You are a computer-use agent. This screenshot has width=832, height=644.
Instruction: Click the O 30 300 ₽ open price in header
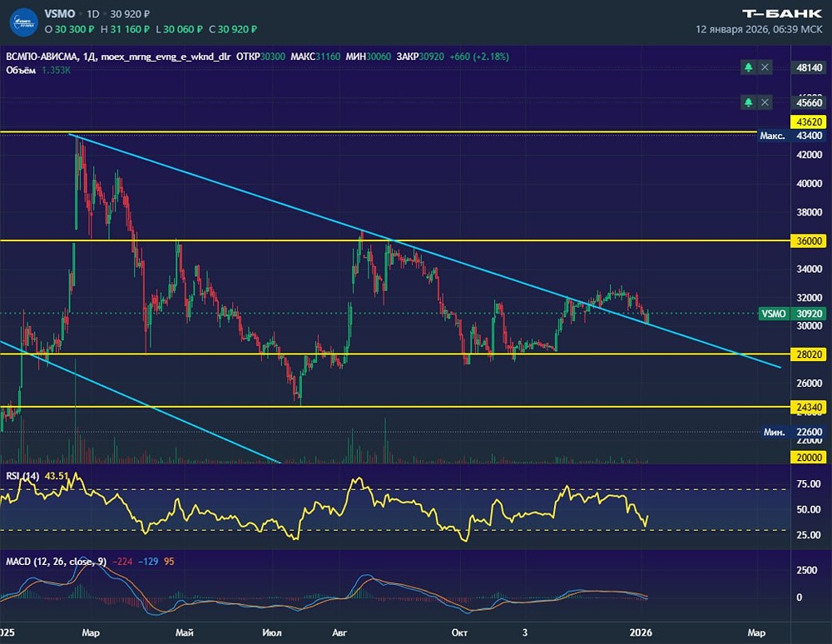pos(69,29)
